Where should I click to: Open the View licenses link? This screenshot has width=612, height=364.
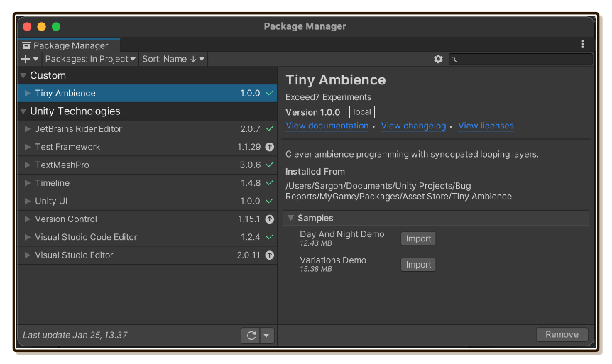point(486,126)
